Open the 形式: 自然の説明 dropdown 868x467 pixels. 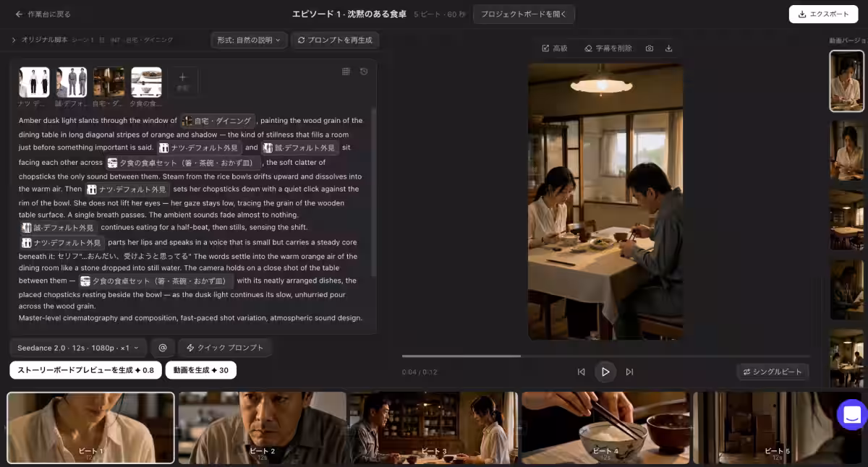(249, 40)
